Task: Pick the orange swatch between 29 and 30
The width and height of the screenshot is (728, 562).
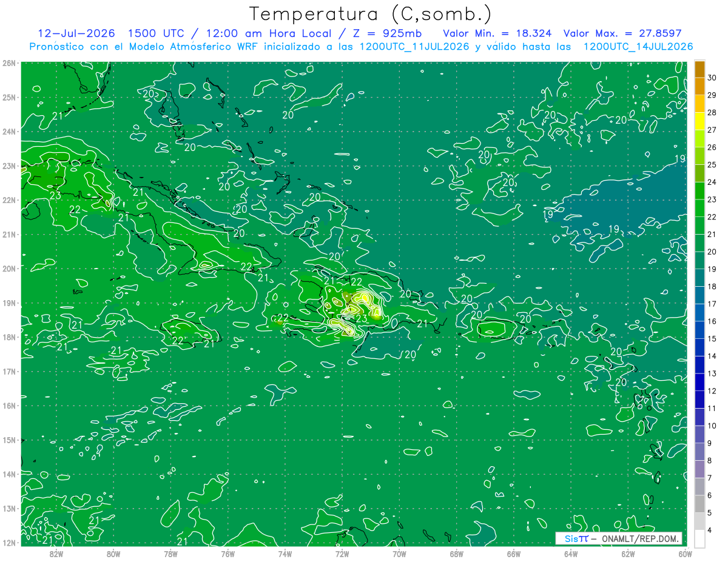Action: 699,87
